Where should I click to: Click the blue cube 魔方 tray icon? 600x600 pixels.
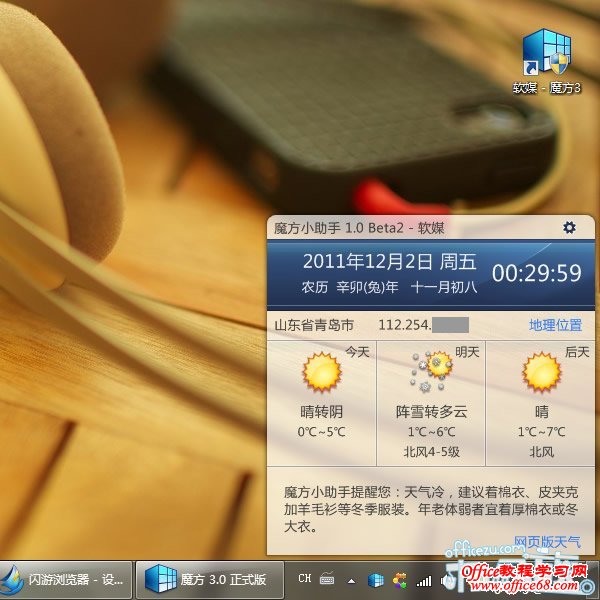(375, 580)
